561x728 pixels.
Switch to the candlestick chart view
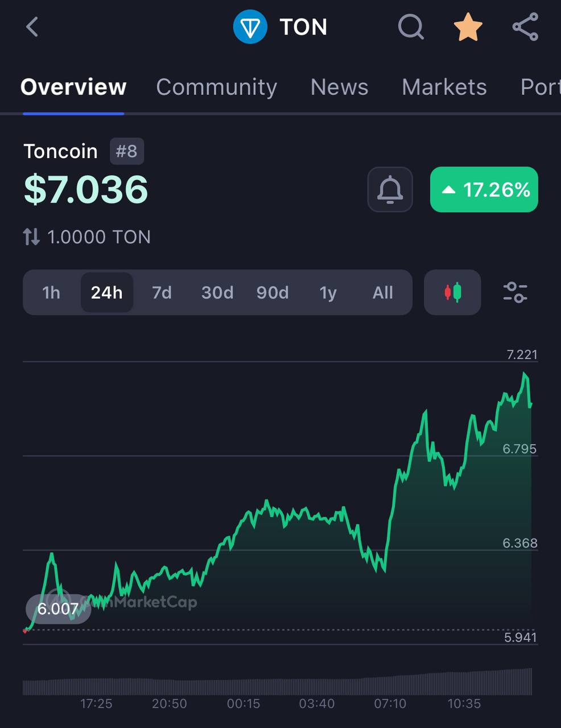(453, 292)
